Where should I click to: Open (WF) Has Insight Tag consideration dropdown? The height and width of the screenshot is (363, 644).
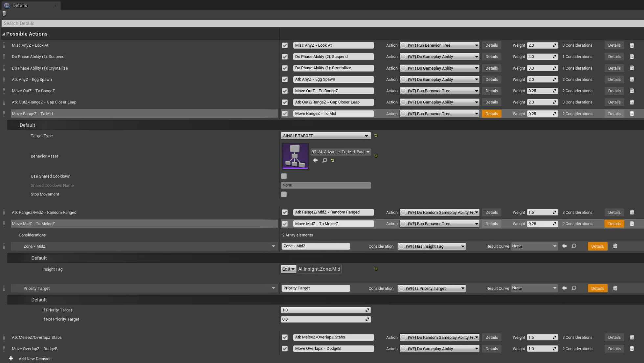[432, 246]
